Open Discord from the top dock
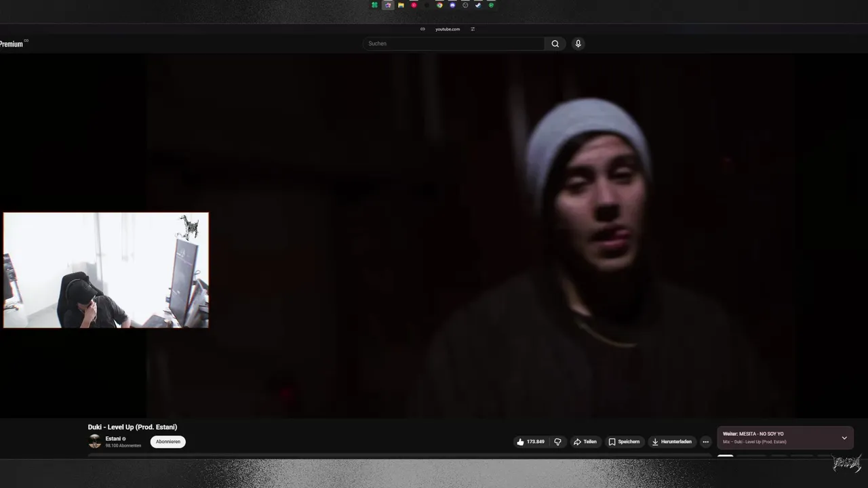Image resolution: width=868 pixels, height=488 pixels. [x=452, y=5]
